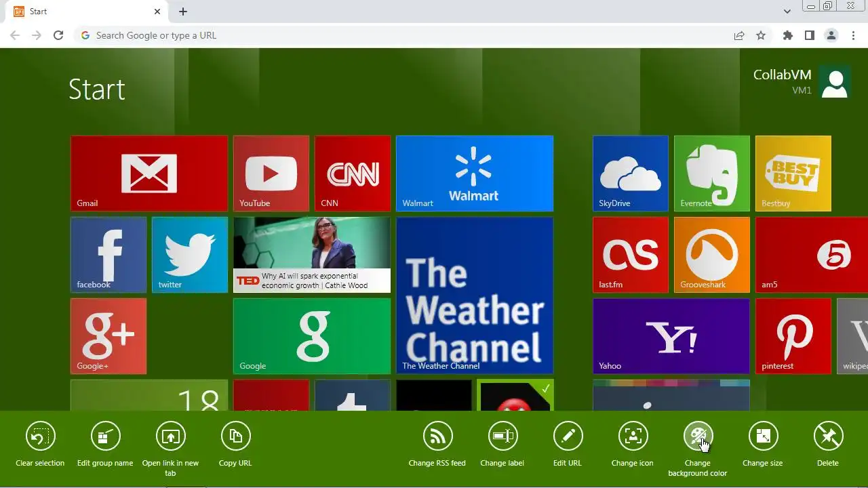
Task: Click the Copy URL icon
Action: tap(235, 436)
